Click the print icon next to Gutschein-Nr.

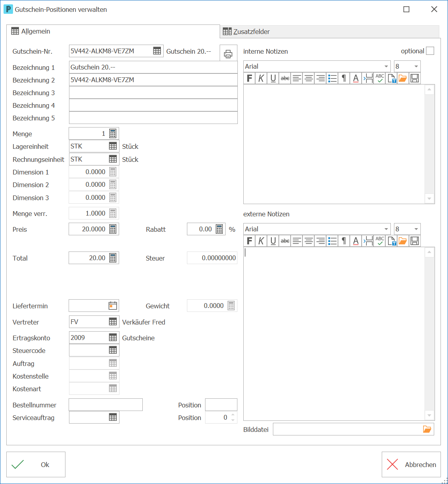(x=228, y=53)
